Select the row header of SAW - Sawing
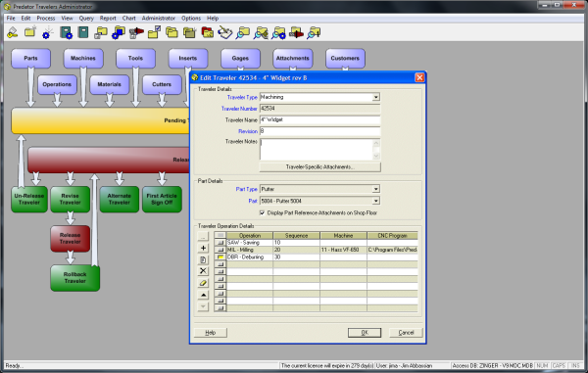This screenshot has height=373, width=588. (220, 242)
